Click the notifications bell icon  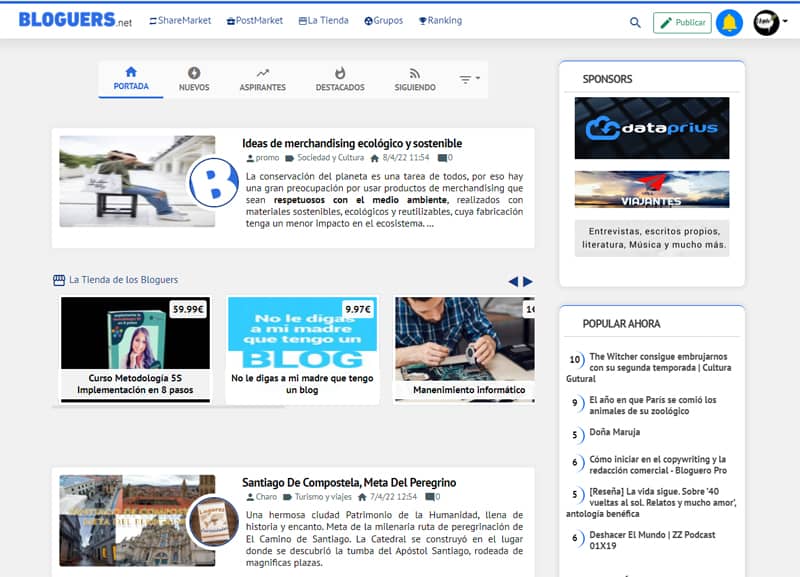(729, 23)
